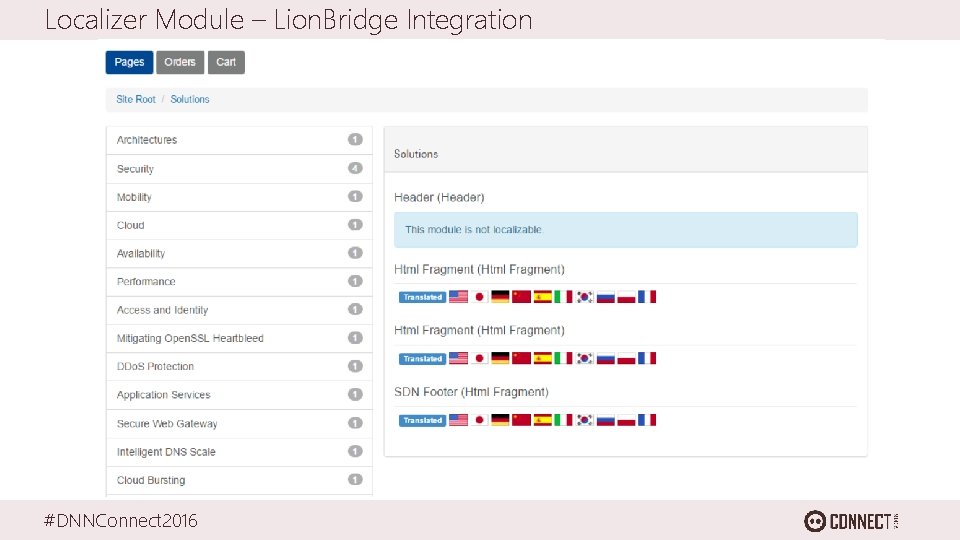The height and width of the screenshot is (540, 960).
Task: Select the German flag of the first Html Fragment
Action: click(x=500, y=297)
